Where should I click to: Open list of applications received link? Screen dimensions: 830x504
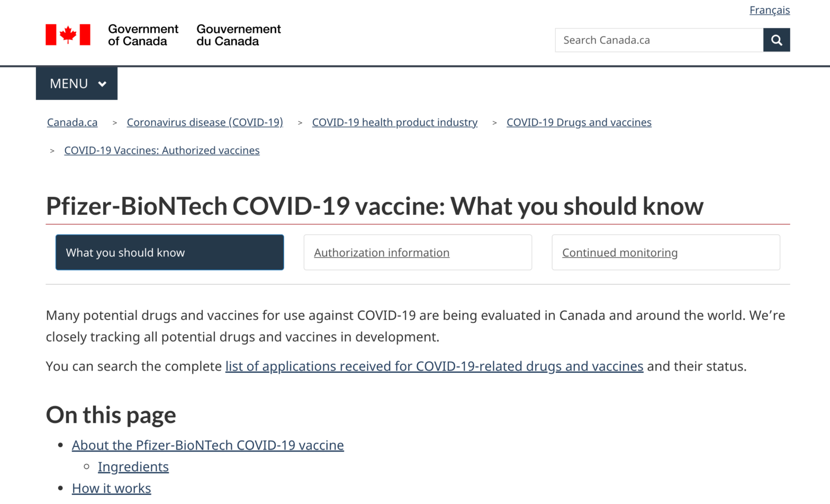(x=435, y=366)
